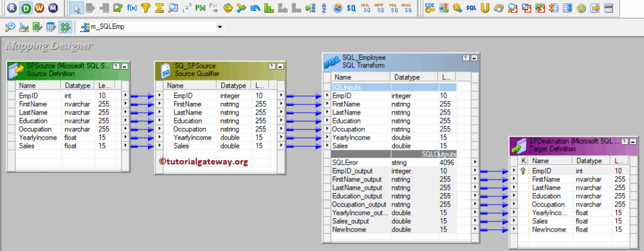Open help on SPDestination target
This screenshot has height=251, width=644.
click(x=624, y=142)
